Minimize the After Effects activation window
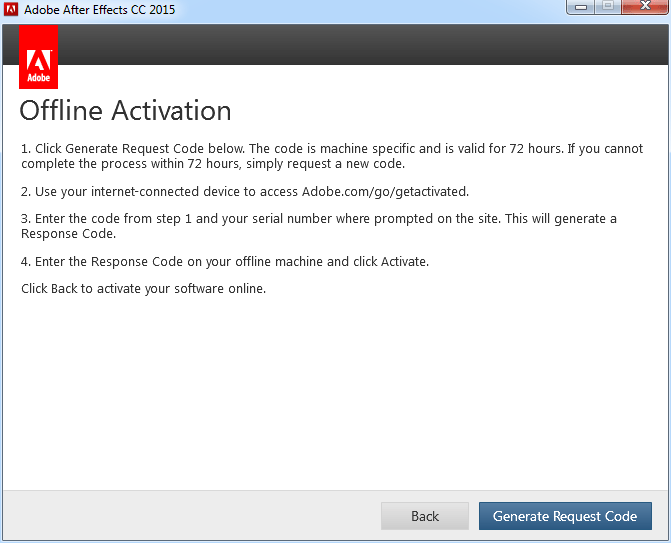Screen dimensions: 671x543 [x=581, y=6]
